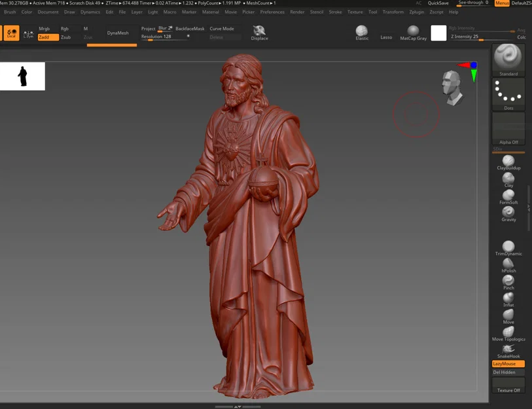Adjust the Blur slider

coord(166,29)
